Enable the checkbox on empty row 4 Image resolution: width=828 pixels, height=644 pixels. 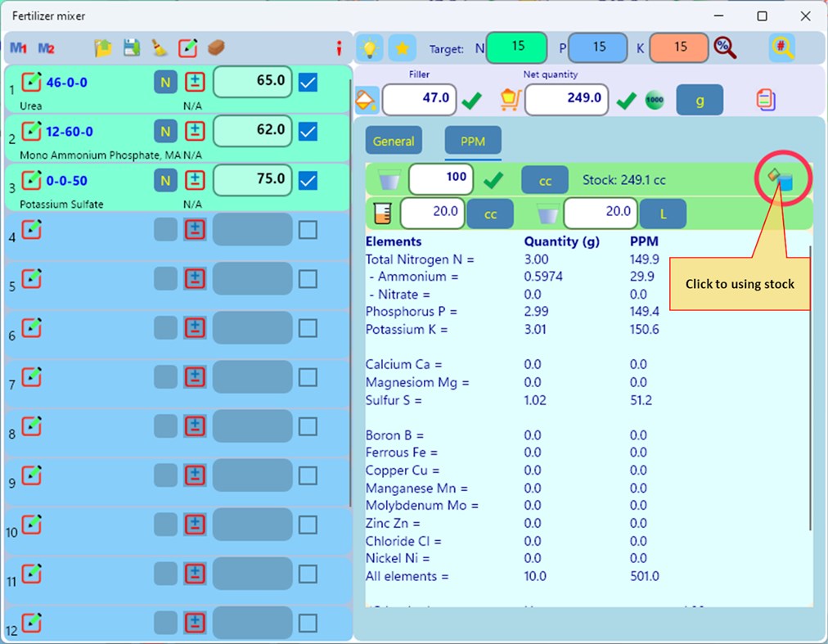pos(308,229)
